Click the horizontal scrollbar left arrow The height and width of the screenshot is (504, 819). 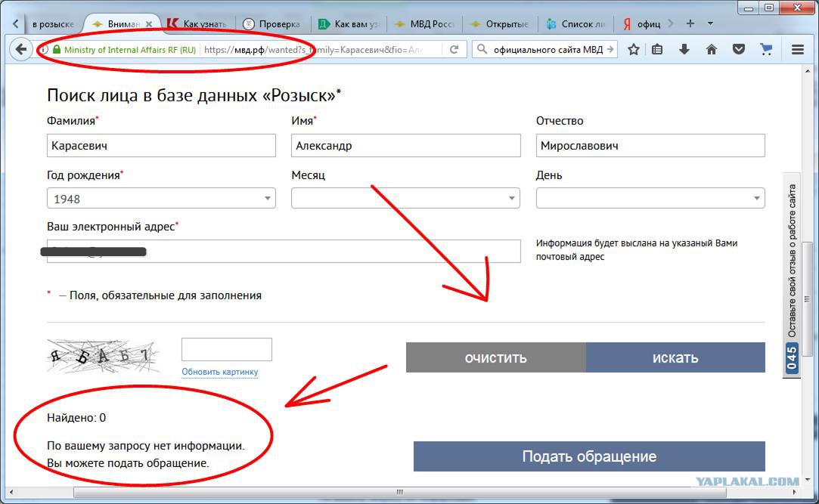pos(11,492)
